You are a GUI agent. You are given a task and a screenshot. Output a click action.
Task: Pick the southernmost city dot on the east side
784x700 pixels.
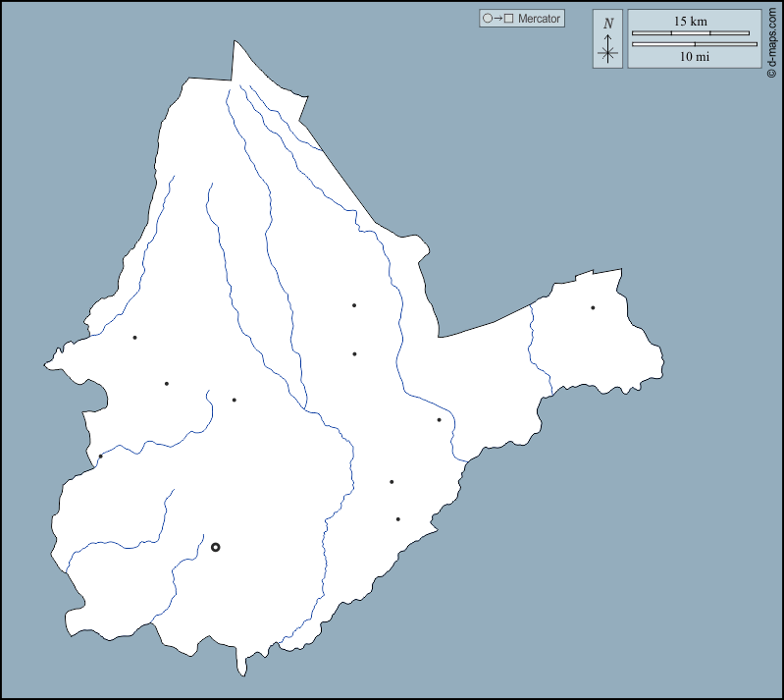coord(397,519)
